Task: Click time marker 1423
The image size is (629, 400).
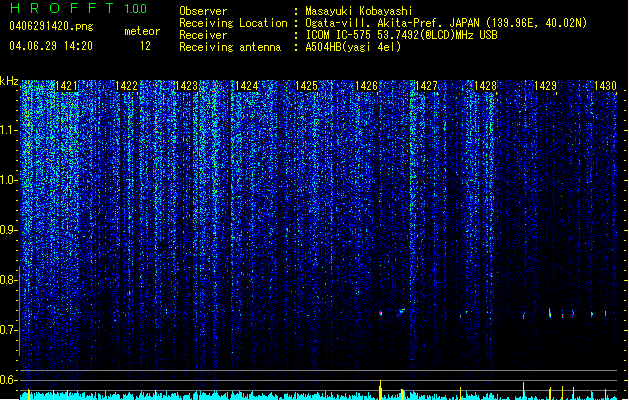Action: (187, 86)
